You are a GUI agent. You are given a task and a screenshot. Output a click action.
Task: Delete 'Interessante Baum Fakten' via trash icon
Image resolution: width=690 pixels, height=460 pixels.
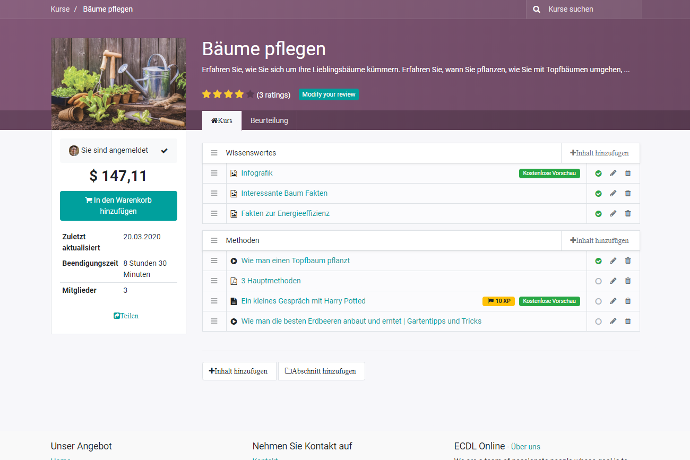628,193
